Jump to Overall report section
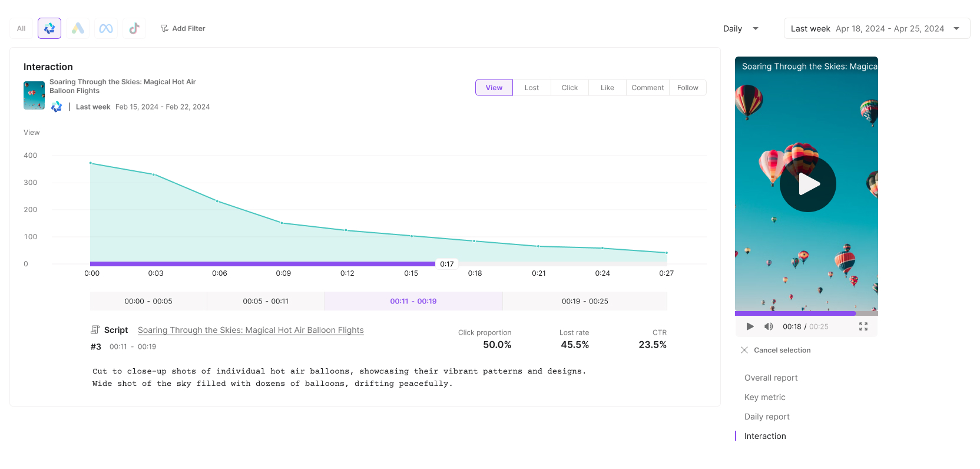The image size is (980, 469). click(x=771, y=378)
